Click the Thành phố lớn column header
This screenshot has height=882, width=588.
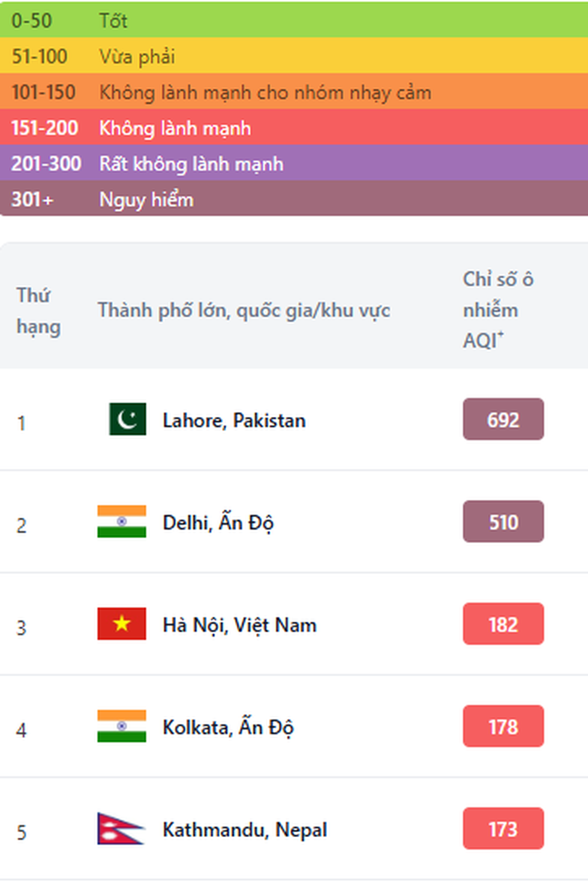click(244, 311)
